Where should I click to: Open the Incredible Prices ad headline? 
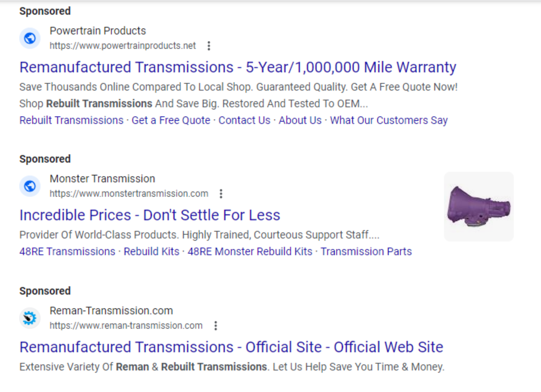tap(150, 215)
